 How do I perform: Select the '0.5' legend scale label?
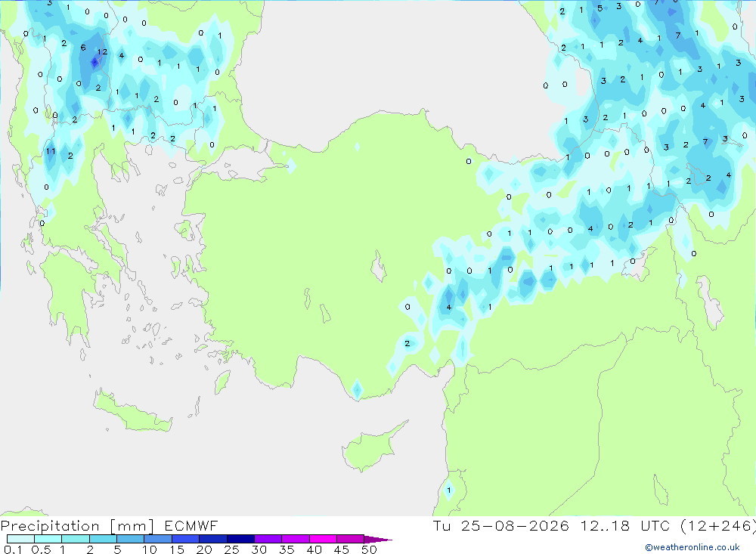(x=41, y=549)
